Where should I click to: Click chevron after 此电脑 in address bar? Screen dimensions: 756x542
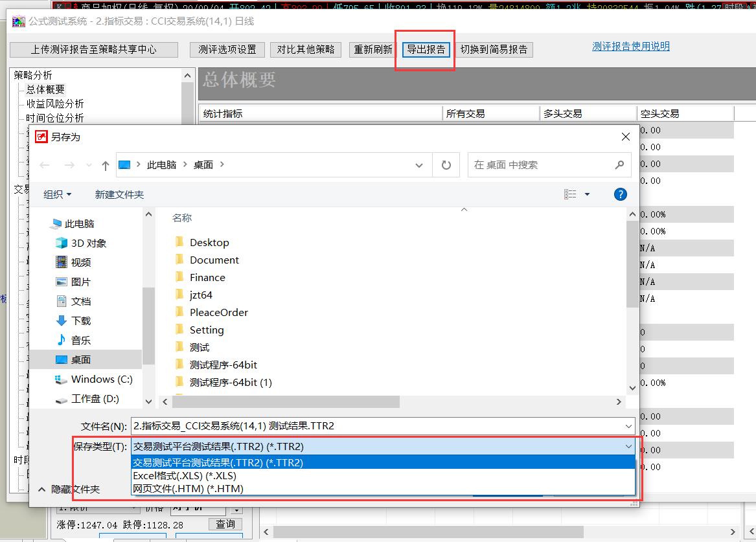185,164
